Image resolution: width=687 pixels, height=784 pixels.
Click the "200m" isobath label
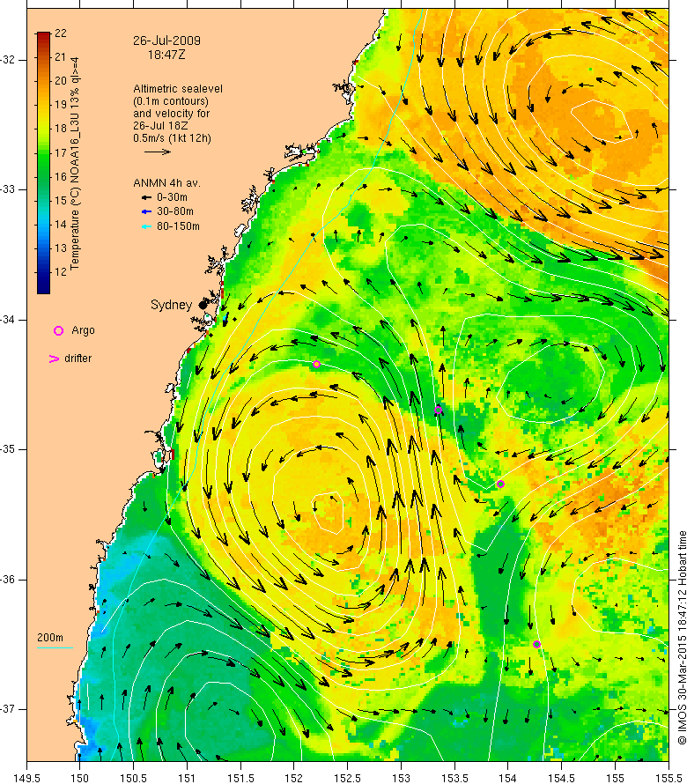[50, 638]
